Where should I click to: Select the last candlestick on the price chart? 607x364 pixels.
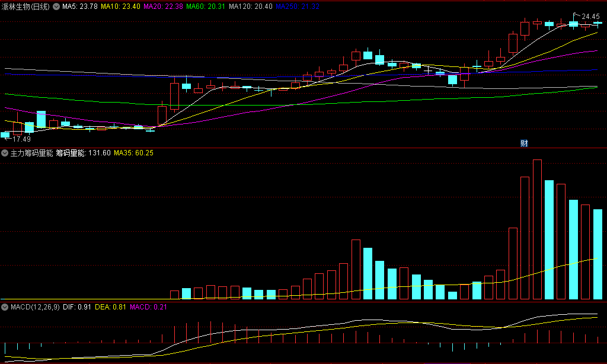coord(598,24)
